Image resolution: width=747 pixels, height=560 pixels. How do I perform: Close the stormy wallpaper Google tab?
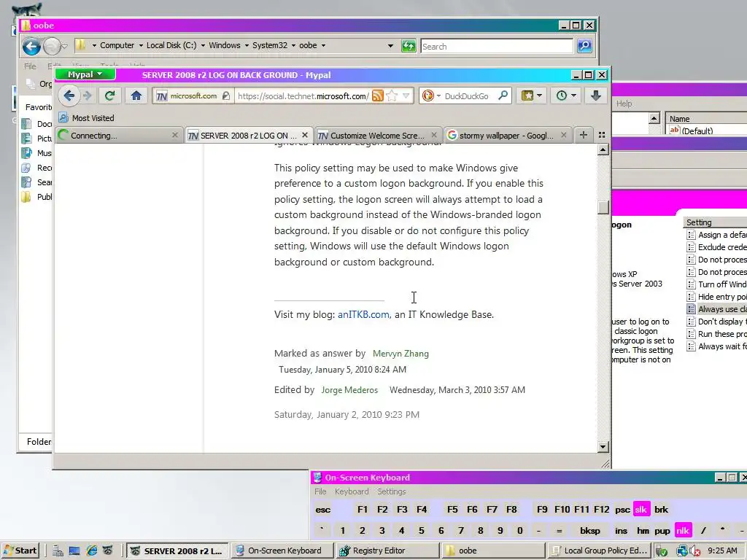tap(564, 135)
